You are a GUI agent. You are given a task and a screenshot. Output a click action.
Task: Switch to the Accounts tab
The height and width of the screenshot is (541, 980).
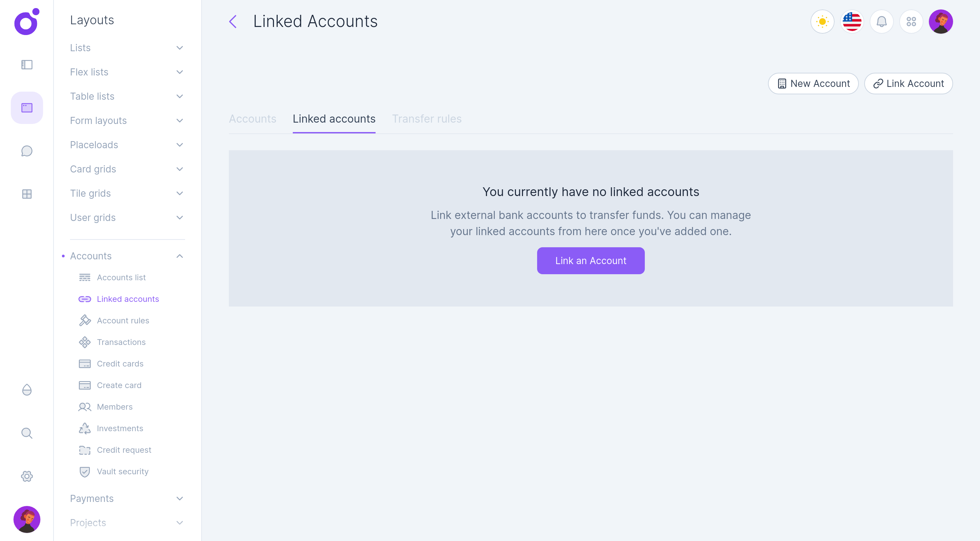click(x=252, y=119)
